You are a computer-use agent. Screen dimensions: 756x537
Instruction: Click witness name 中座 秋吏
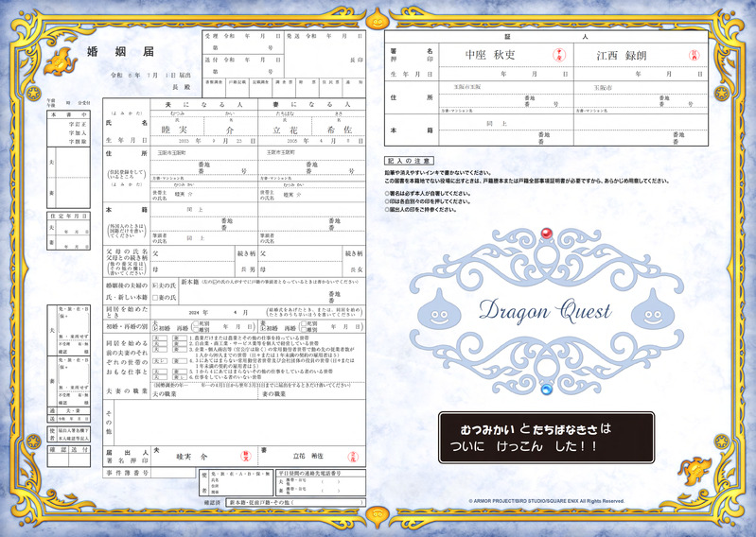click(490, 55)
